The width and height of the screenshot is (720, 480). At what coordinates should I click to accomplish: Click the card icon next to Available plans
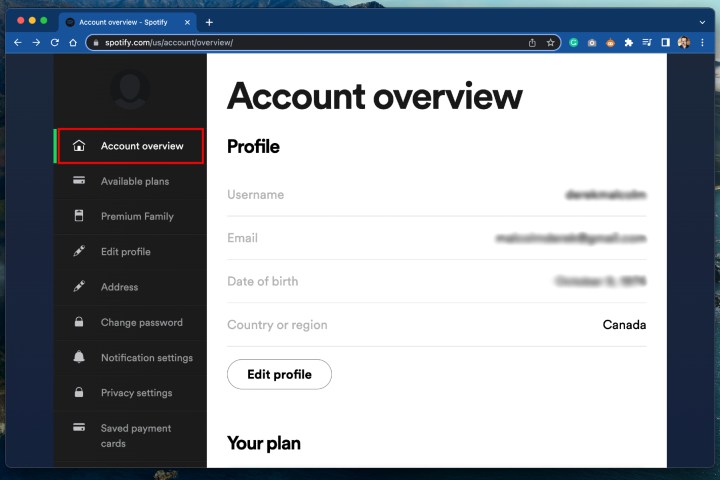79,181
